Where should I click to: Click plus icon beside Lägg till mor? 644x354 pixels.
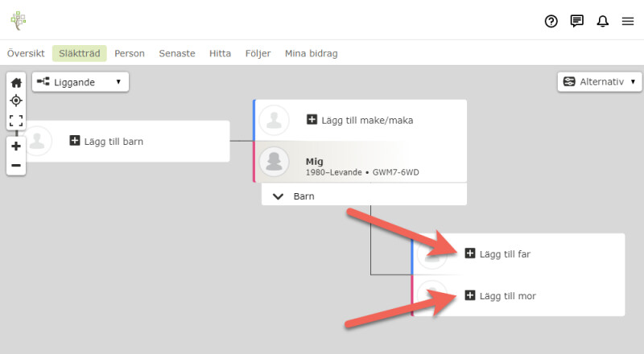click(470, 295)
